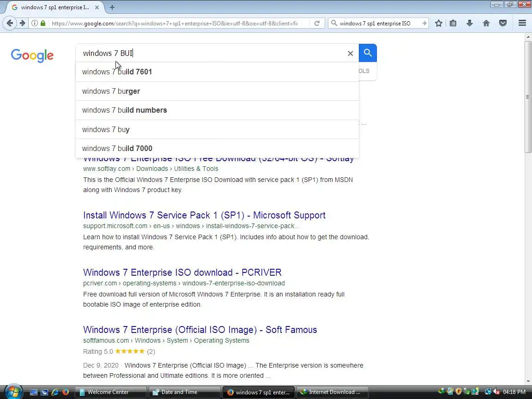Click the network tray icon
The height and width of the screenshot is (399, 532).
(488, 392)
